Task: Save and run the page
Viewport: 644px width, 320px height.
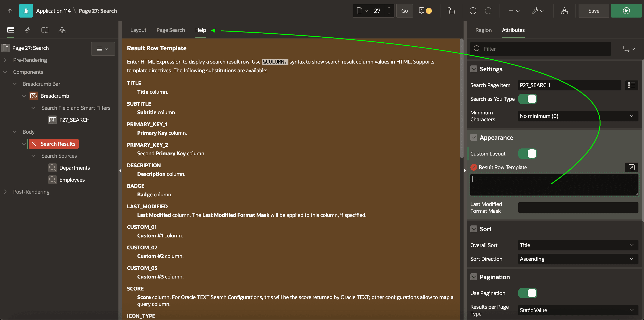Action: click(626, 11)
